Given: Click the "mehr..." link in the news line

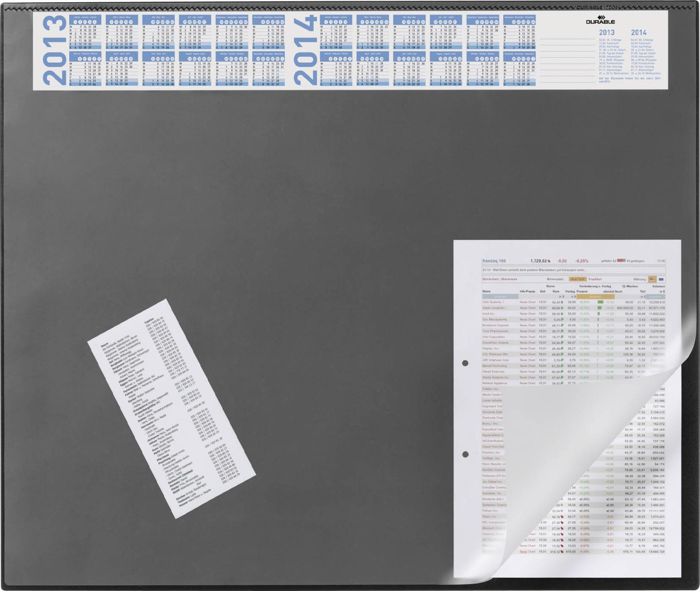Looking at the screenshot, I should coord(581,270).
